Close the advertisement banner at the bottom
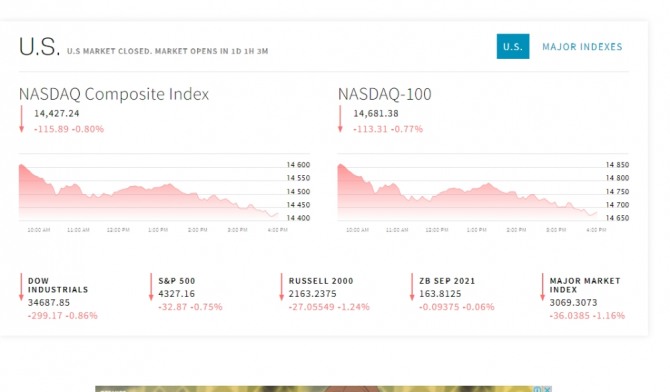 pos(547,389)
